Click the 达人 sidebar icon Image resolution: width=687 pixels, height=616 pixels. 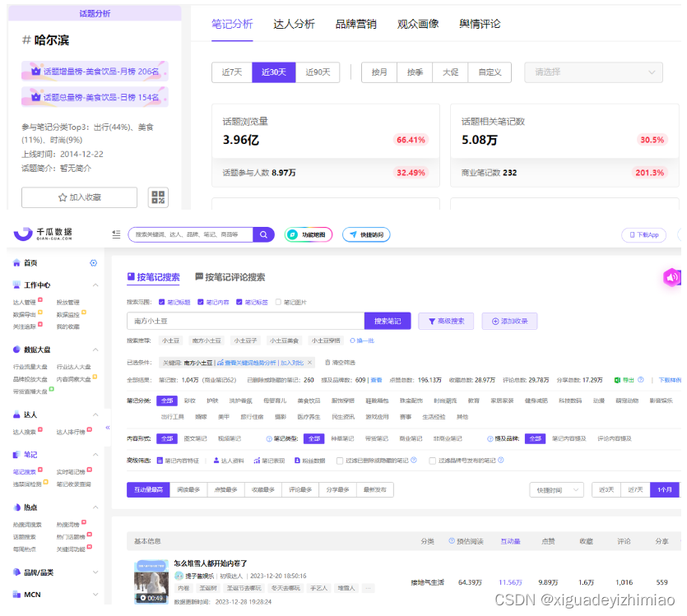pyautogui.click(x=16, y=415)
